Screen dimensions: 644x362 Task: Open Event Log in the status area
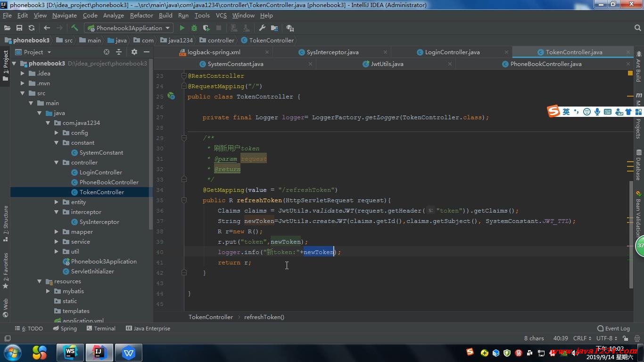click(x=613, y=329)
